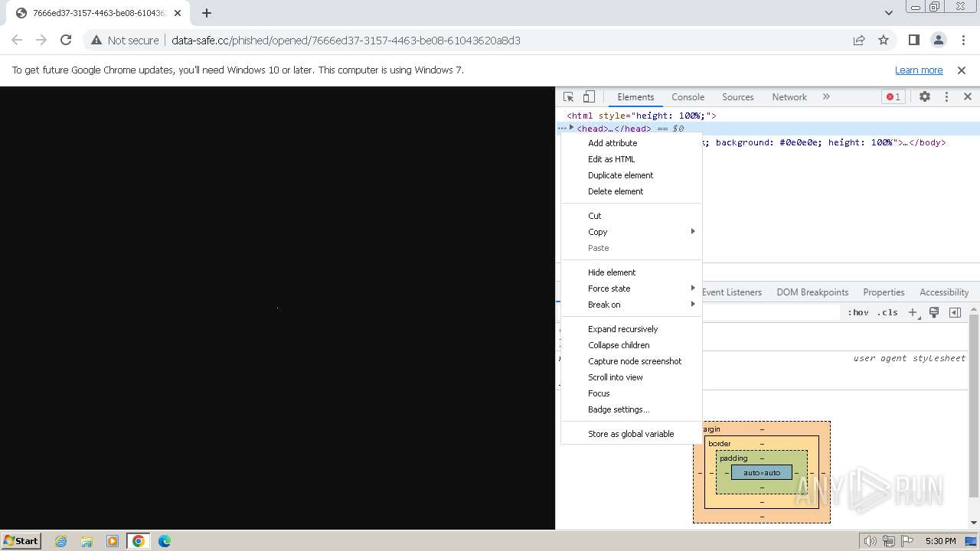980x551 pixels.
Task: Toggle the Chrome side panel icon
Action: coord(913,40)
